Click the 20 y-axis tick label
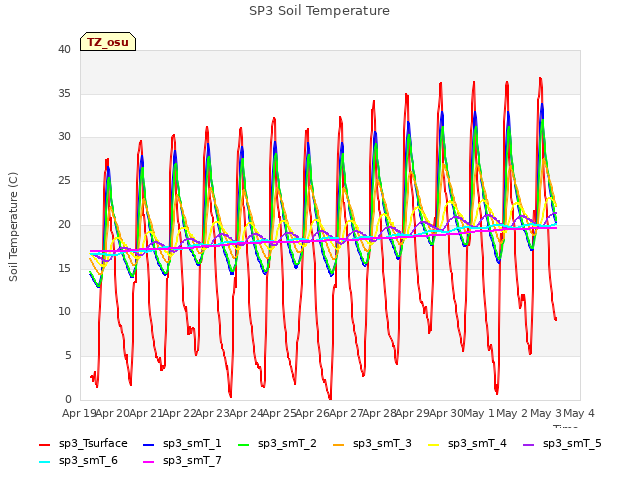 (64, 224)
